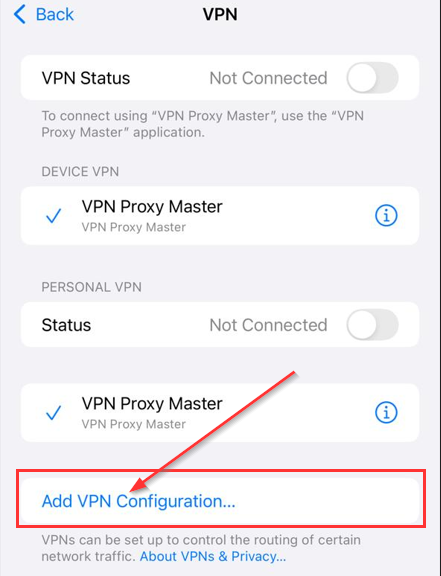Enable the Personal VPN Status switch

372,325
